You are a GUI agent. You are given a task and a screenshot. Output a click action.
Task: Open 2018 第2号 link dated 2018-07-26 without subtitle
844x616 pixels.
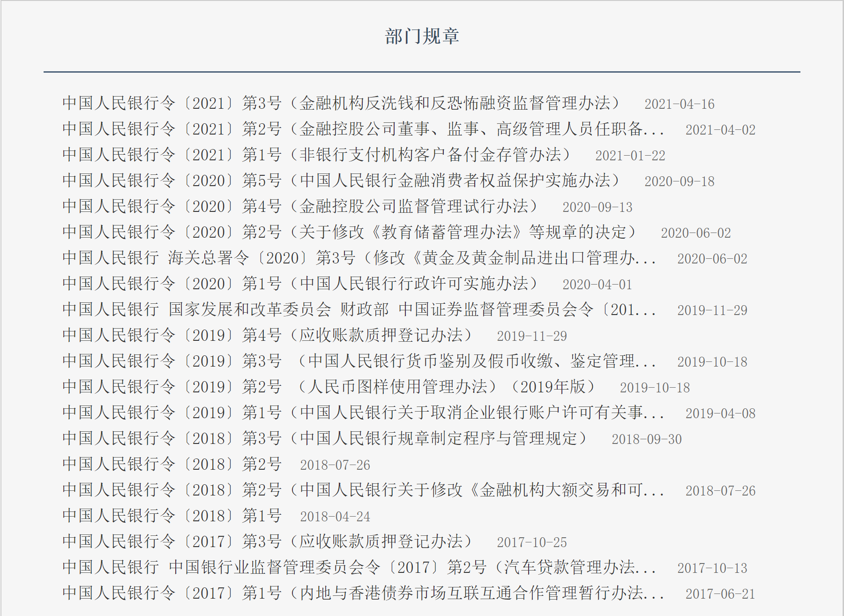tap(172, 464)
